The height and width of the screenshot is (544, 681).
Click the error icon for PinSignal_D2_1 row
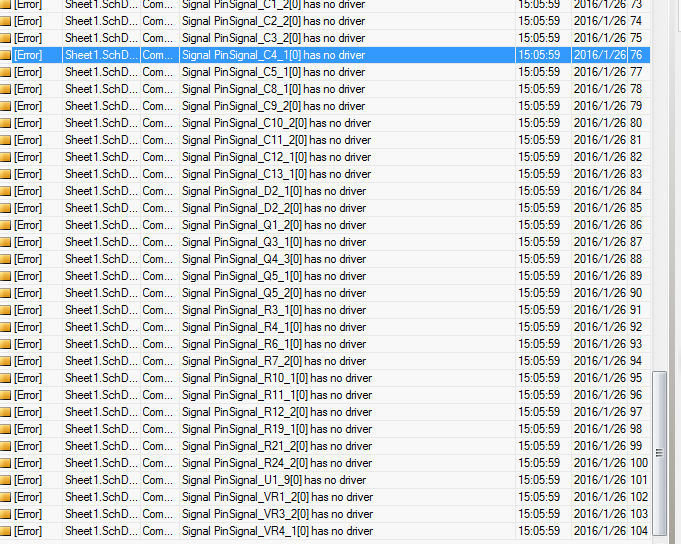[x=6, y=191]
